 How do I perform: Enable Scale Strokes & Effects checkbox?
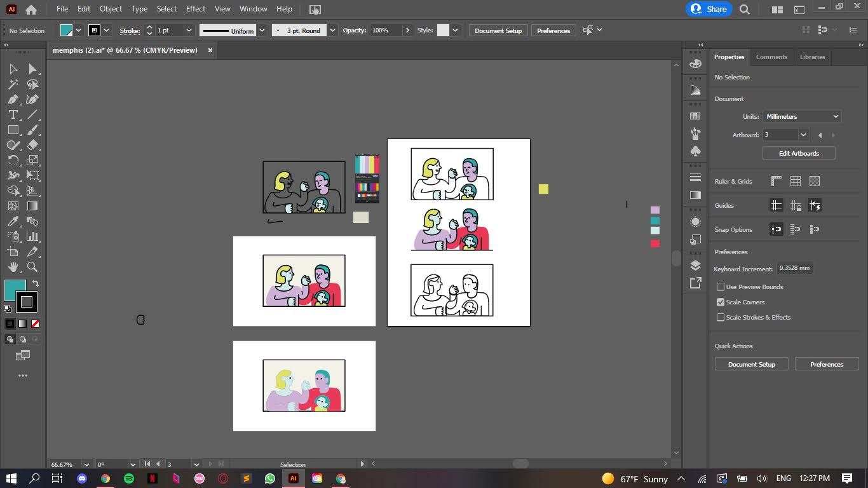coord(721,317)
